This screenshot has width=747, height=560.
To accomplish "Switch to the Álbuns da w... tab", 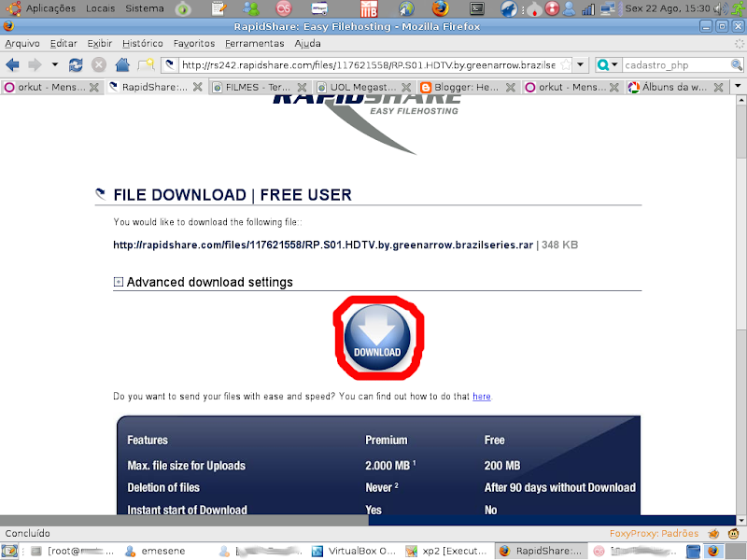I will 676,87.
